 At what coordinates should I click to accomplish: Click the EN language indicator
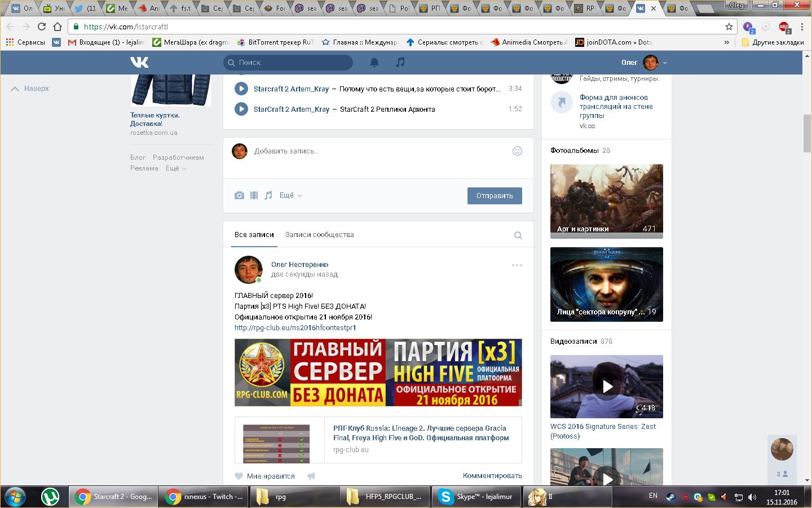[653, 496]
